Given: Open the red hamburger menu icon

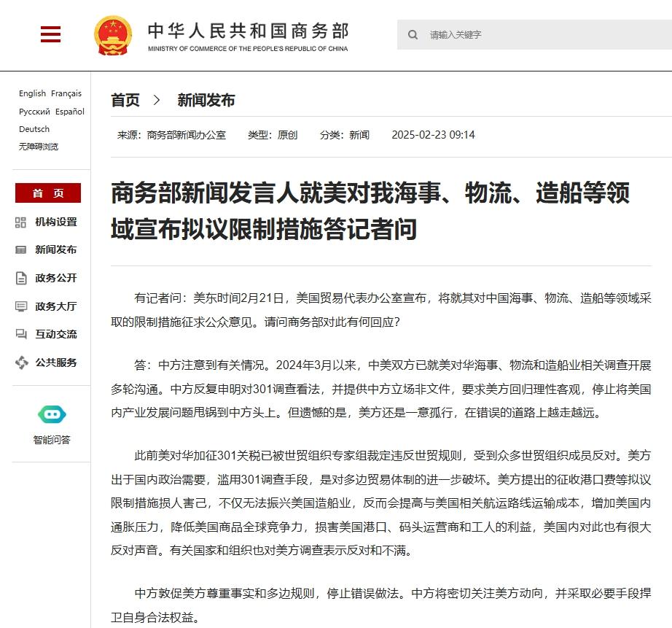Looking at the screenshot, I should click(x=50, y=34).
